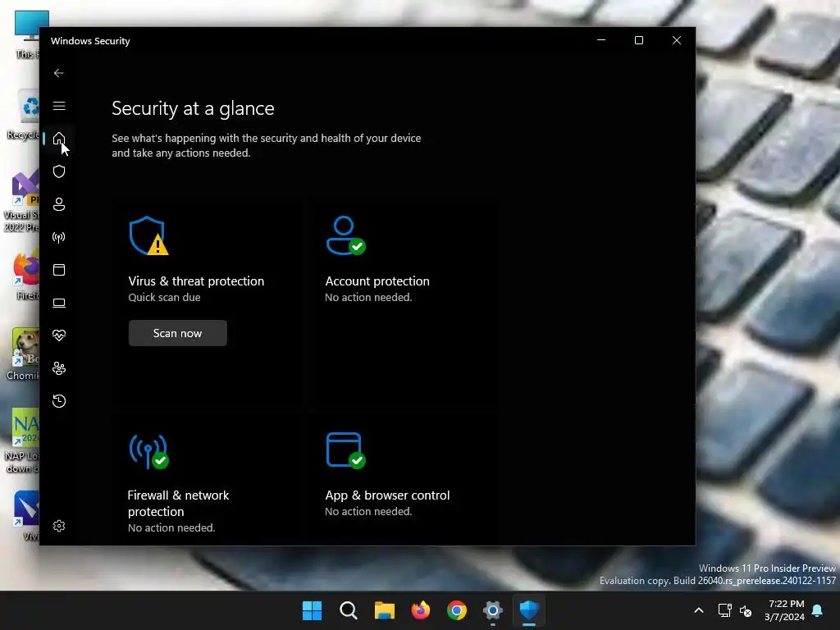
Task: Click the Virus & threat protection warning shield
Action: tap(148, 235)
